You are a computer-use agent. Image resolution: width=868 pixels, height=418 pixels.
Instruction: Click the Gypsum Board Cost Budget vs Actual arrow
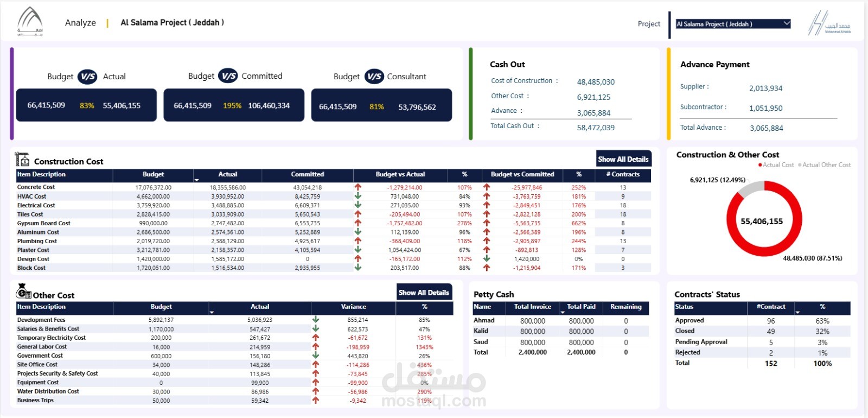(358, 223)
